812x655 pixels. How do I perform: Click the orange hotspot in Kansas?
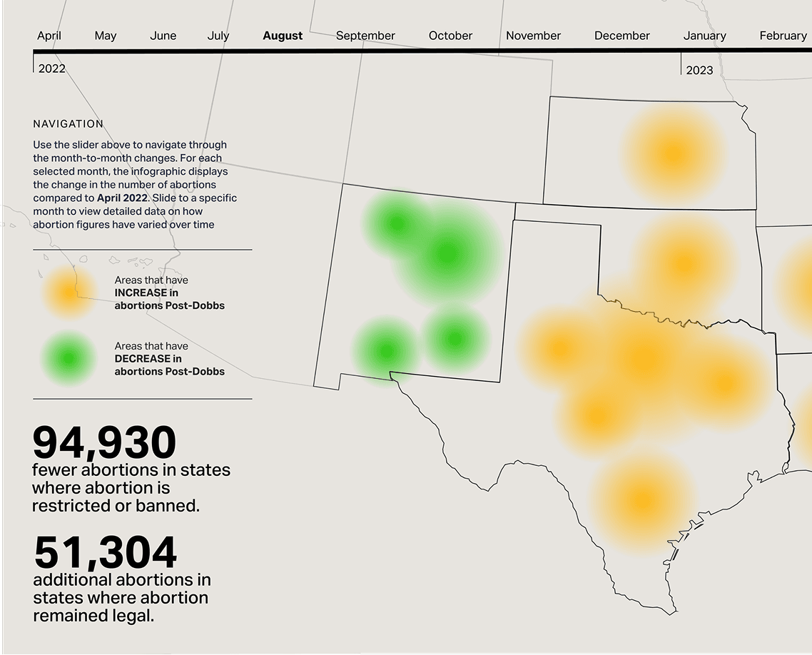click(x=673, y=154)
